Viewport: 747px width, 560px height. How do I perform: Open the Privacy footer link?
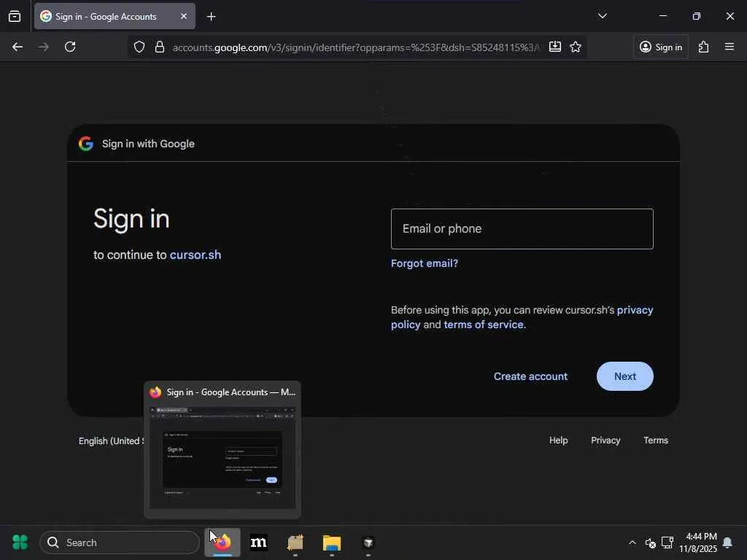tap(605, 440)
